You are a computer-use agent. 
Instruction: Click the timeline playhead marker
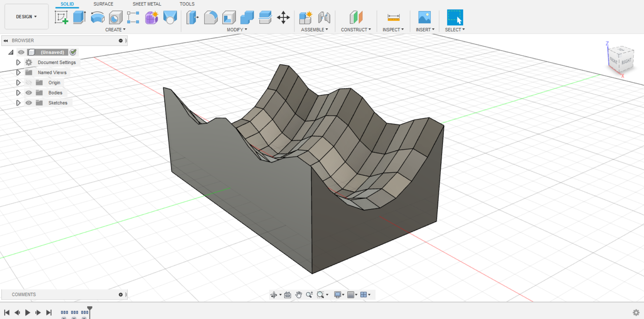90,309
